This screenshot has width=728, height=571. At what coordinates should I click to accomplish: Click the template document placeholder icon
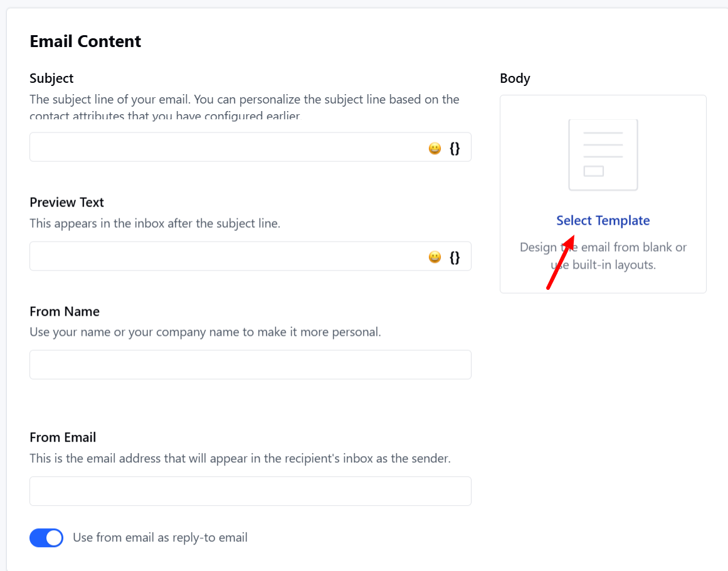coord(603,155)
